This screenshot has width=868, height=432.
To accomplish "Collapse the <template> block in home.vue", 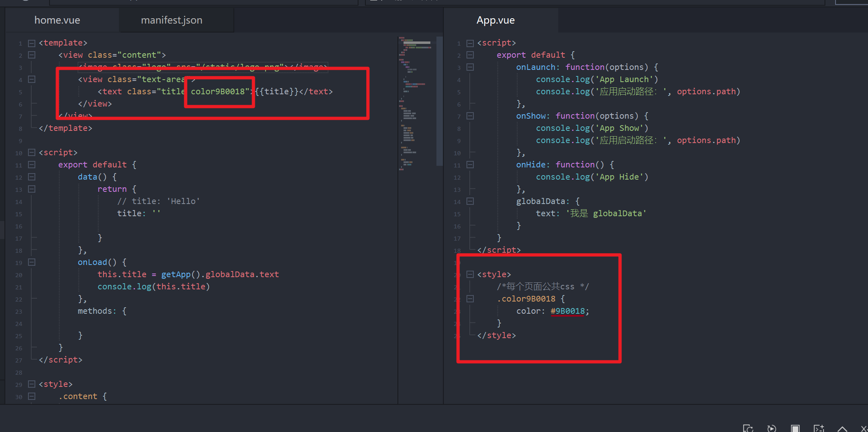I will [32, 43].
